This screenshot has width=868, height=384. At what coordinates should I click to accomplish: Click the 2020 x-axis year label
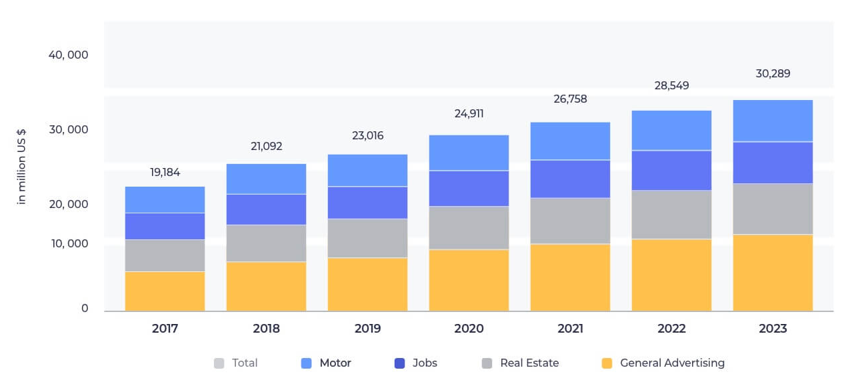469,329
